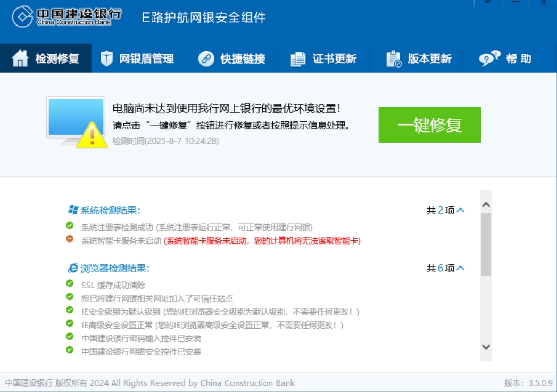The image size is (557, 392).
Task: Click the 版本: 3.5.0.9 status text
Action: [529, 383]
